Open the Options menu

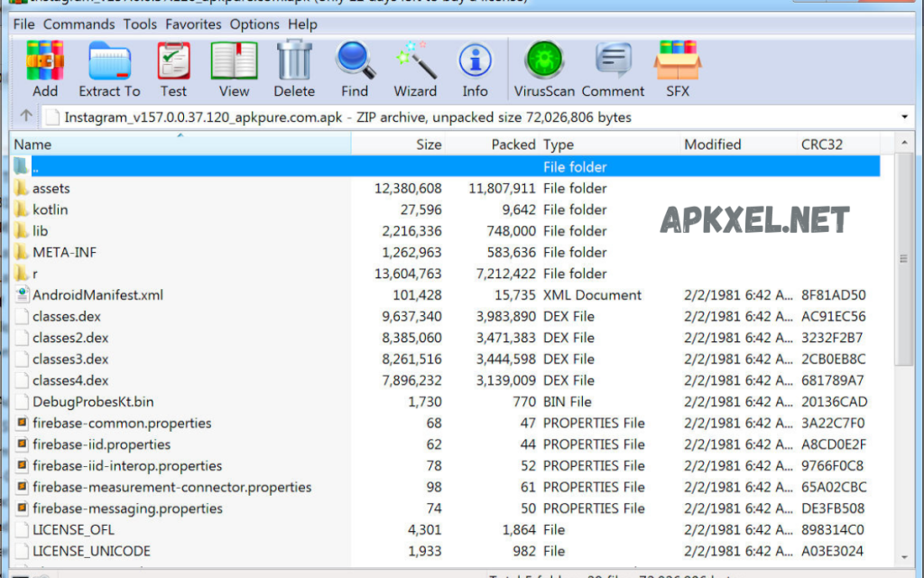click(254, 24)
